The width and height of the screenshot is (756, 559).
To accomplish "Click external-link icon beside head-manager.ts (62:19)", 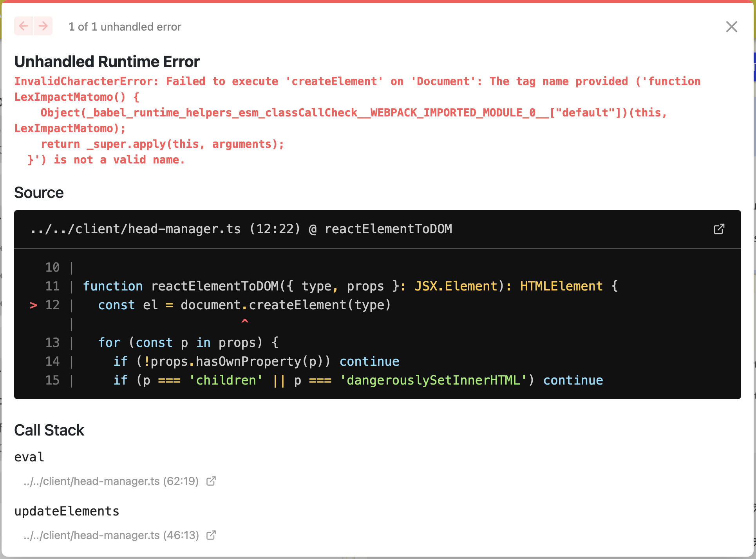I will 211,481.
